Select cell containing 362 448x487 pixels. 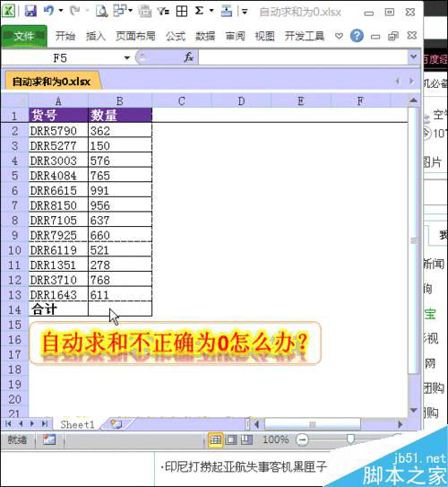click(x=120, y=131)
